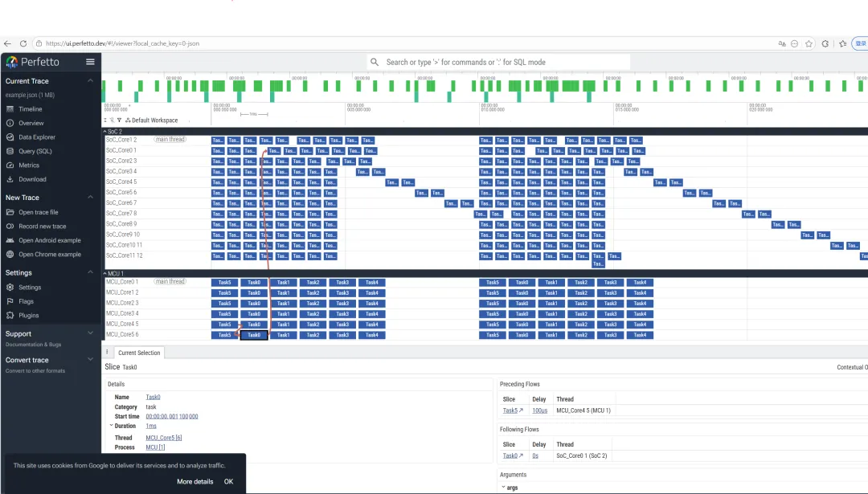
Task: Open the Overview page
Action: 25,124
